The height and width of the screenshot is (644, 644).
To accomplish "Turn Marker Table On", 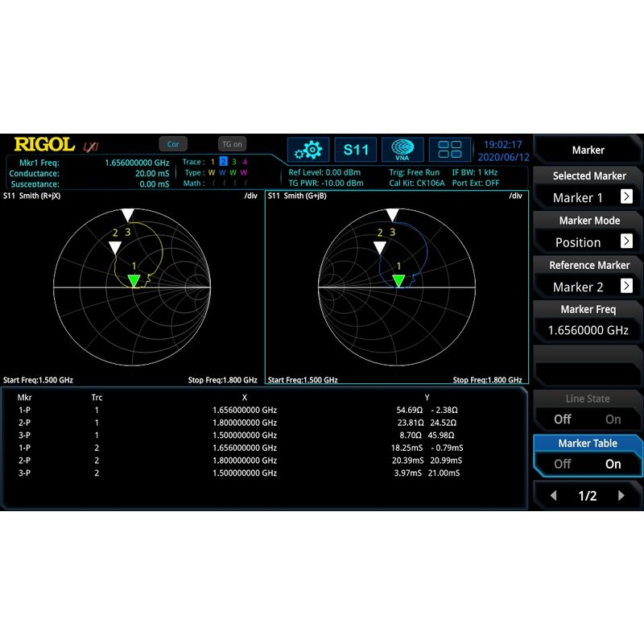I will click(613, 464).
